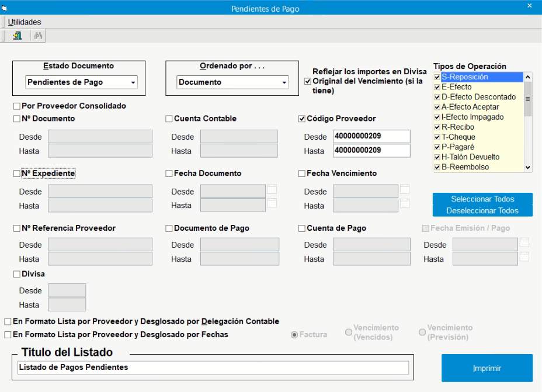
Task: Check the Fecha Documento checkbox
Action: 169,173
